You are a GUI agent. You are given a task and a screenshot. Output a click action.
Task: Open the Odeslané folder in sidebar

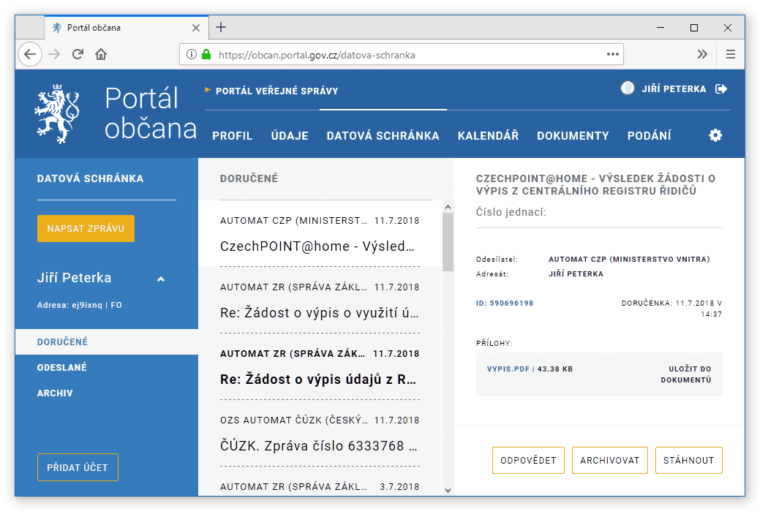click(x=62, y=367)
